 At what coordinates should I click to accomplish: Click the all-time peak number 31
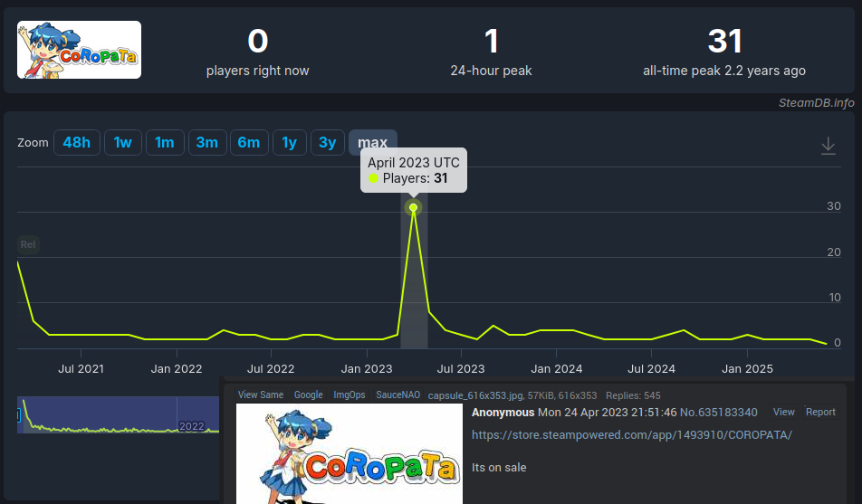pos(724,42)
